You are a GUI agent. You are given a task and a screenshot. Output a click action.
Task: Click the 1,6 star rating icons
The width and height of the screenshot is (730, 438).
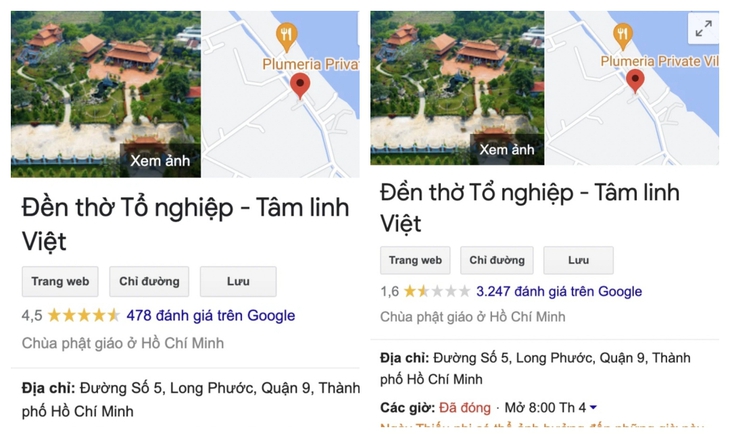pos(437,291)
